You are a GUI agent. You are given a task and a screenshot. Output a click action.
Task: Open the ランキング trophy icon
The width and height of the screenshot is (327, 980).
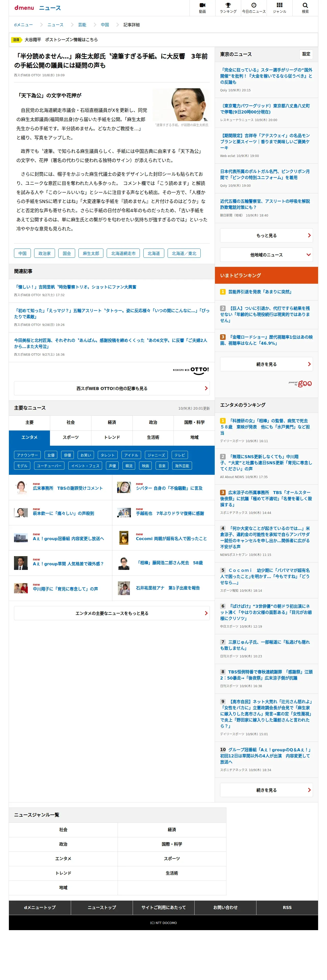tap(228, 8)
